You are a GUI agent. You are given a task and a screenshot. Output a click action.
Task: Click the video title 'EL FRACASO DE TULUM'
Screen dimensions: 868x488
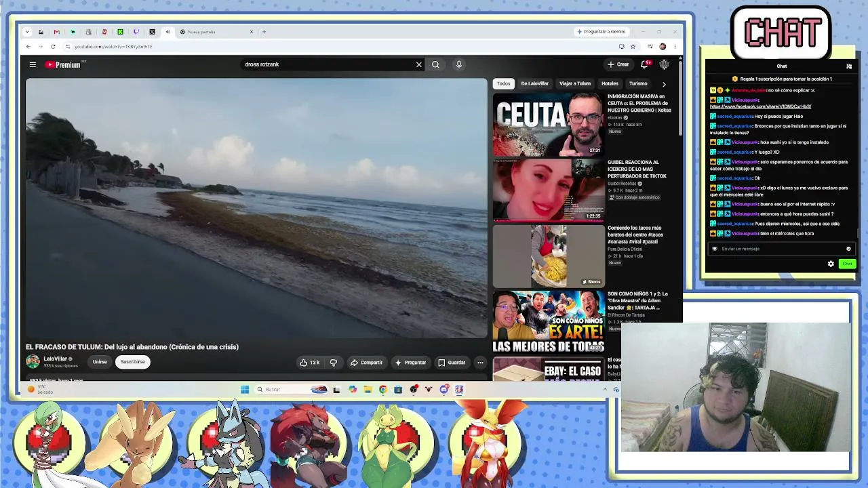coord(132,347)
